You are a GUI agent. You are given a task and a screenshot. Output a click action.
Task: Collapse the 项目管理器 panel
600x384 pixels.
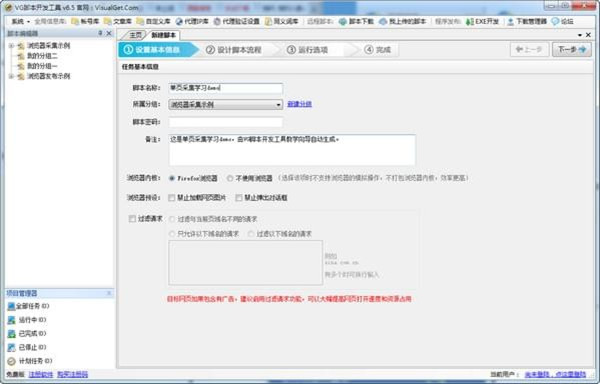click(109, 293)
